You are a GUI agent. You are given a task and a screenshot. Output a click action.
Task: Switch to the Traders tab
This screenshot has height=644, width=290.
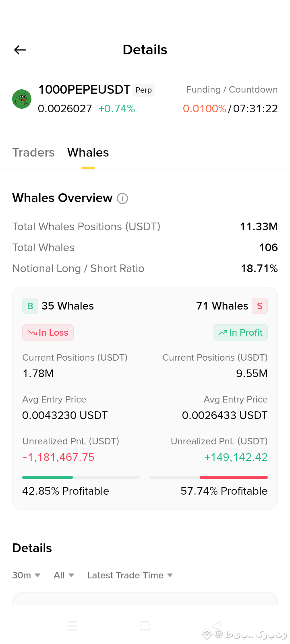(x=33, y=153)
